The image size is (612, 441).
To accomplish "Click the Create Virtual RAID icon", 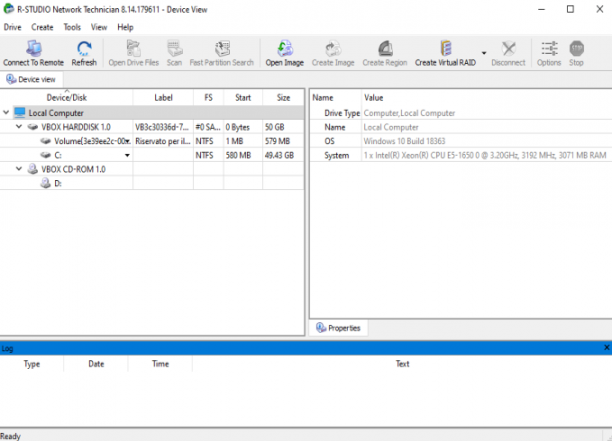I will 445,48.
